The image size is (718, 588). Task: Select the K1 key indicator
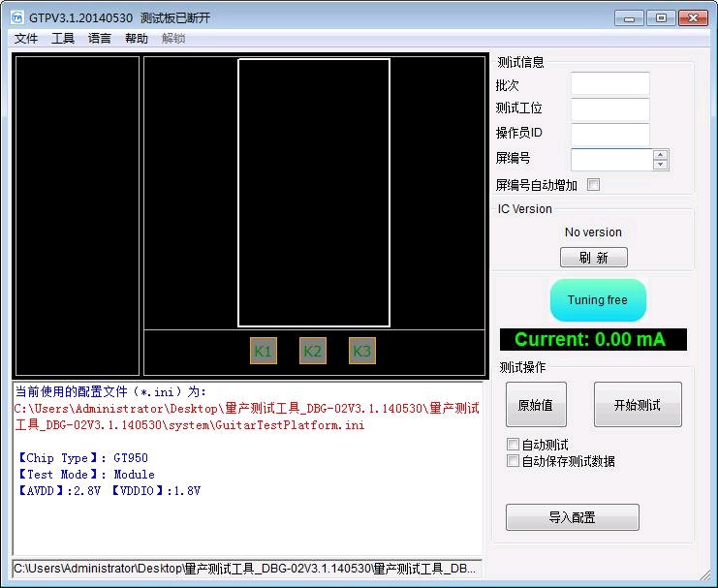coord(264,351)
